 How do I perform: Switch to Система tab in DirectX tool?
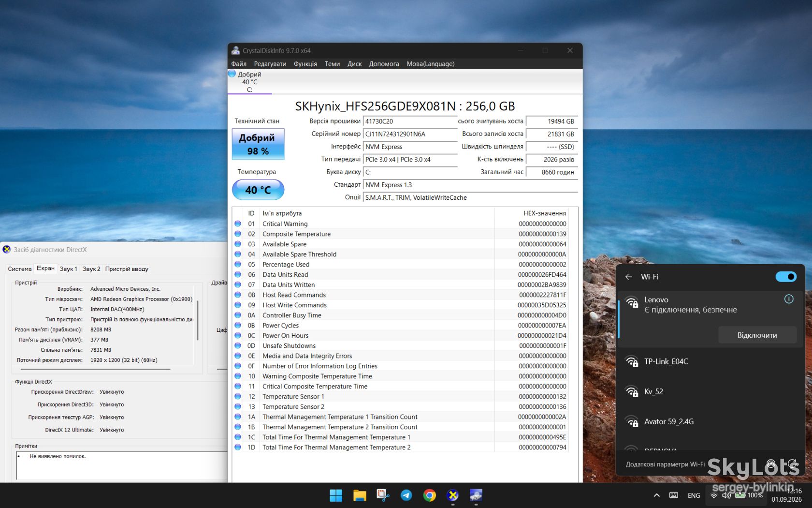[20, 269]
